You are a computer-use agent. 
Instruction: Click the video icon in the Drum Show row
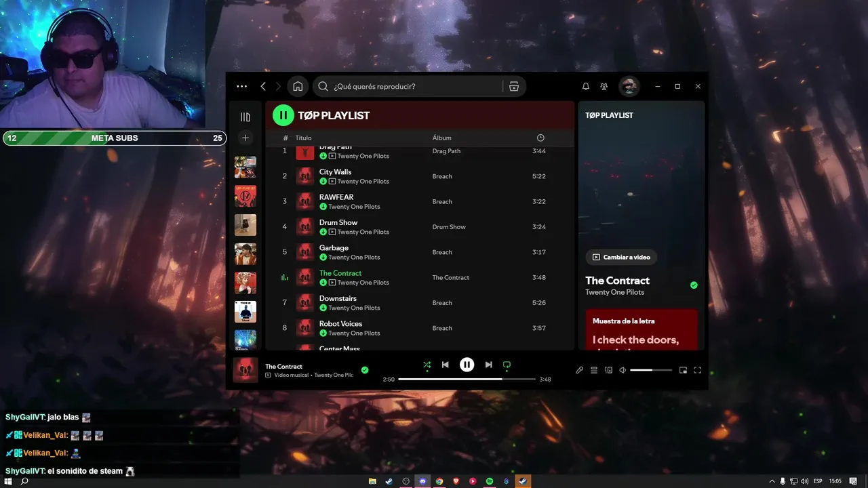[x=332, y=232]
